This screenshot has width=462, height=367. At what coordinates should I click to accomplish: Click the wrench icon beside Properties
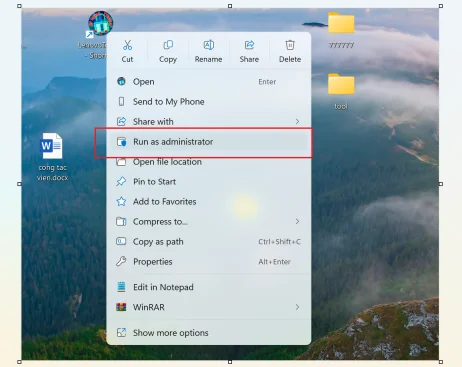pos(121,261)
